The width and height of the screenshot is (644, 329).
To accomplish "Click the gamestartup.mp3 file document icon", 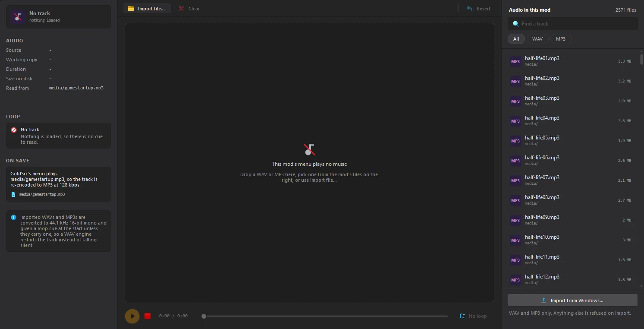I will pyautogui.click(x=13, y=194).
